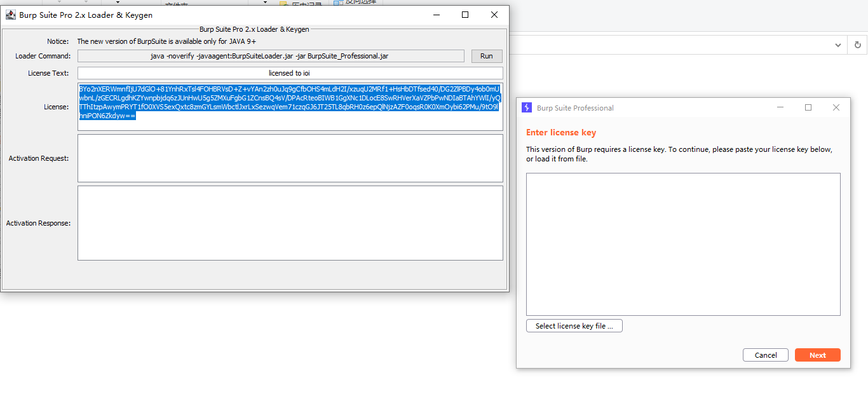Click the 'Activation Response:' label
The image size is (868, 394).
tap(38, 223)
